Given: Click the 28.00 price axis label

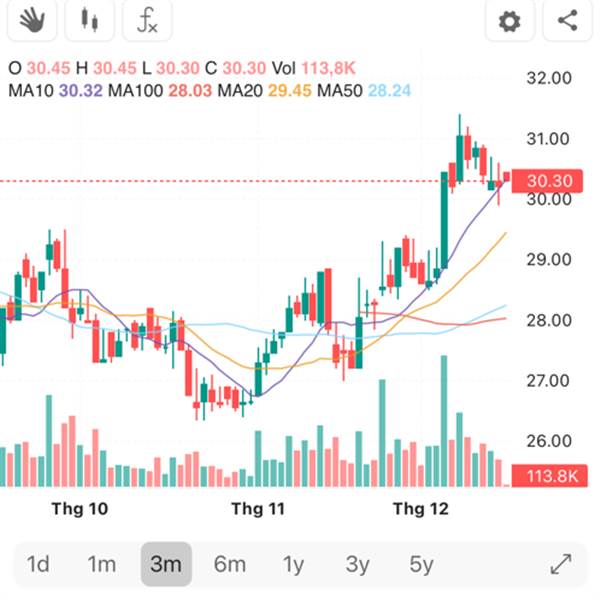Looking at the screenshot, I should tap(549, 320).
